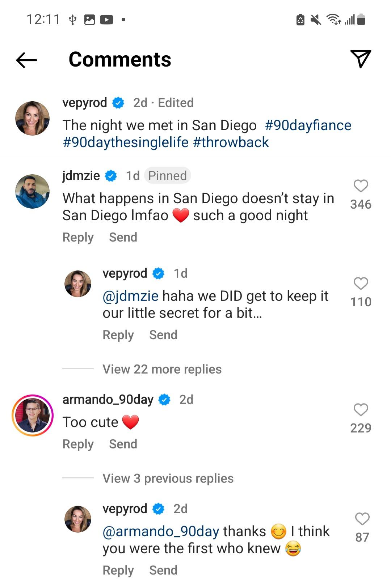This screenshot has height=588, width=391.
Task: Like vepyrod's reply to armando_90day
Action: pyautogui.click(x=362, y=519)
